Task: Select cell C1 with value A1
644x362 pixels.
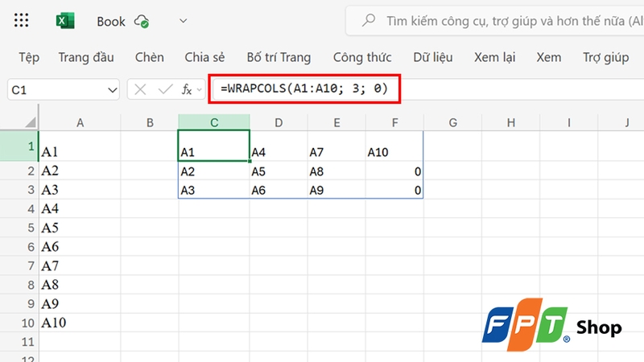Action: [214, 146]
